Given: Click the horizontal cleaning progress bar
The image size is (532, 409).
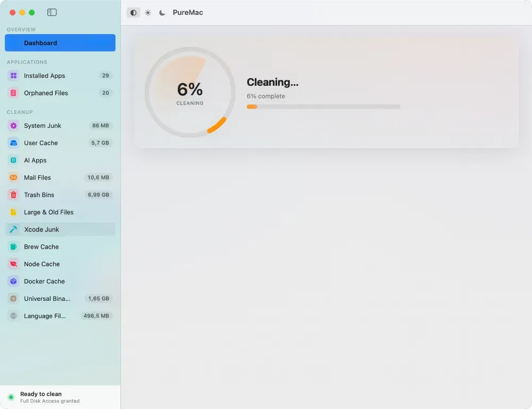Looking at the screenshot, I should [x=323, y=107].
